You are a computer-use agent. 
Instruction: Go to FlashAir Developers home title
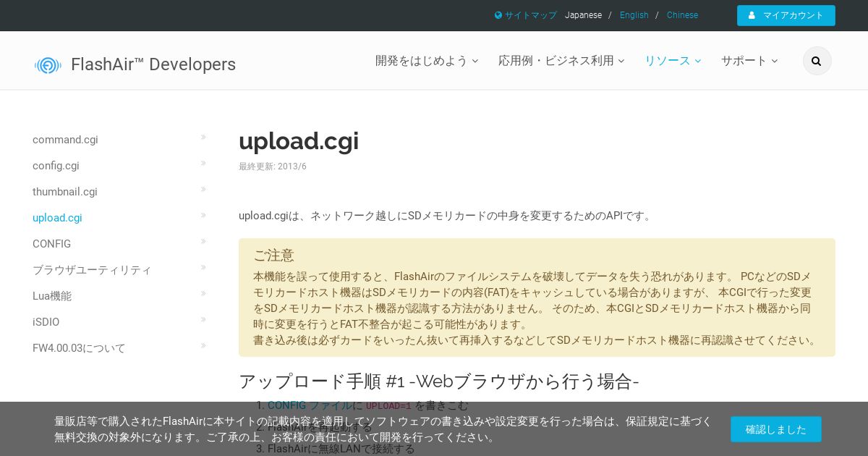(x=153, y=64)
